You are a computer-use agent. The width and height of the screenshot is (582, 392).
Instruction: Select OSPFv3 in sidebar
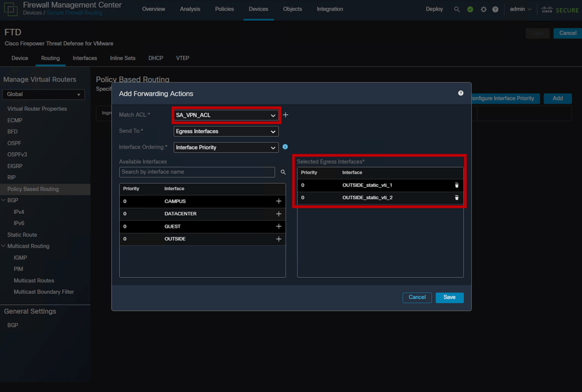17,154
